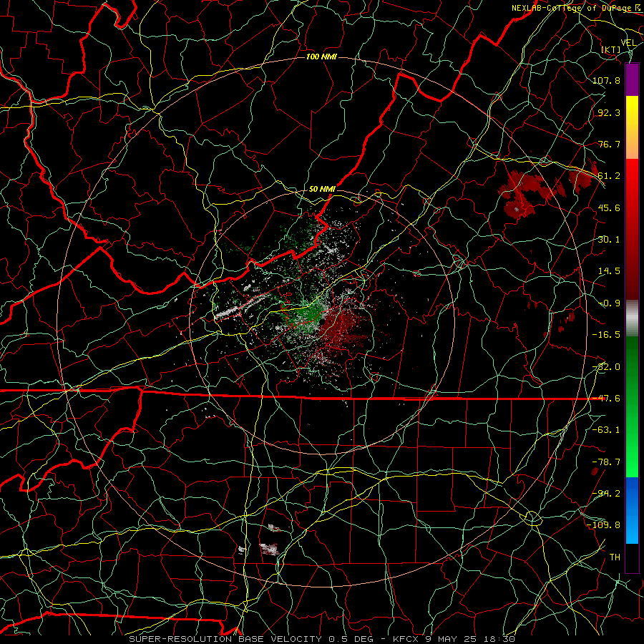The width and height of the screenshot is (644, 644).
Task: Click the -47.6 legend value
Action: coord(606,399)
